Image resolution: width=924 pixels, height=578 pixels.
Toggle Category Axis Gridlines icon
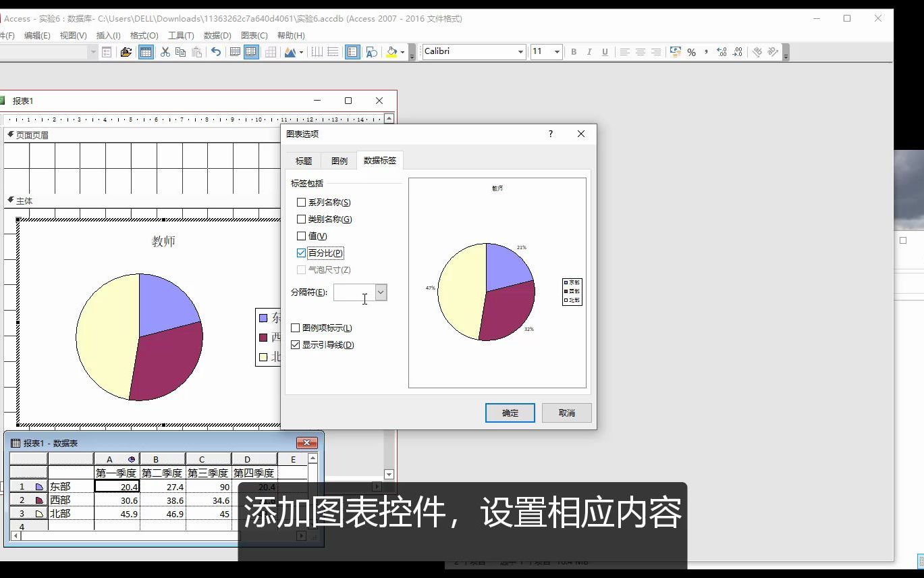(317, 52)
